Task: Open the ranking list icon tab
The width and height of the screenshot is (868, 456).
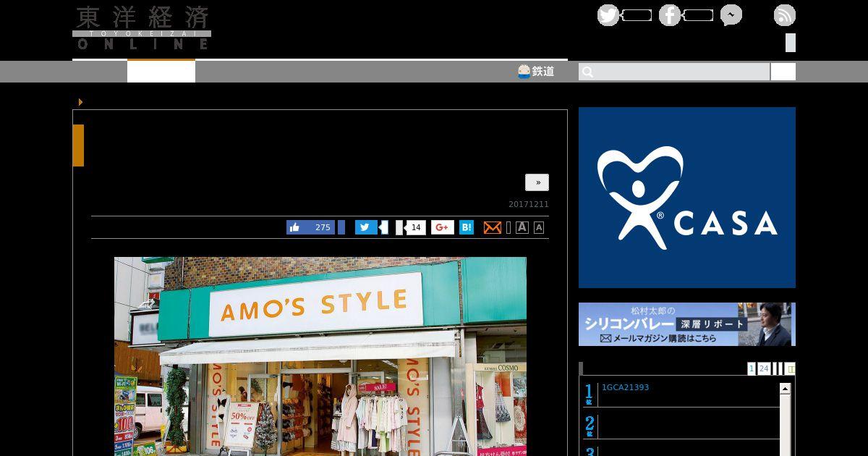Action: (790, 368)
